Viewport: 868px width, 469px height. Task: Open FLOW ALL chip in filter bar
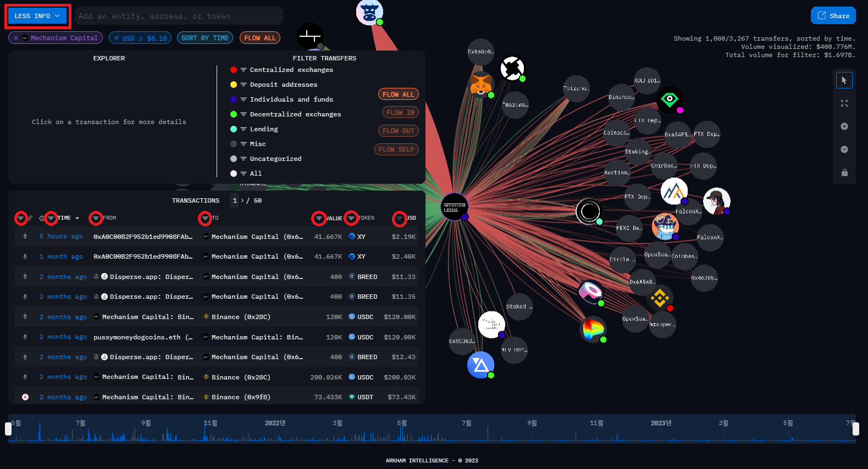coord(260,38)
